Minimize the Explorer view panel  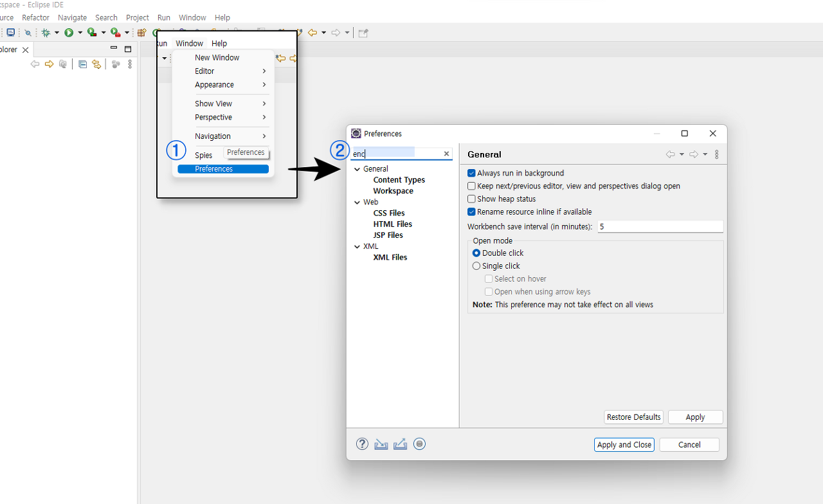[x=114, y=48]
